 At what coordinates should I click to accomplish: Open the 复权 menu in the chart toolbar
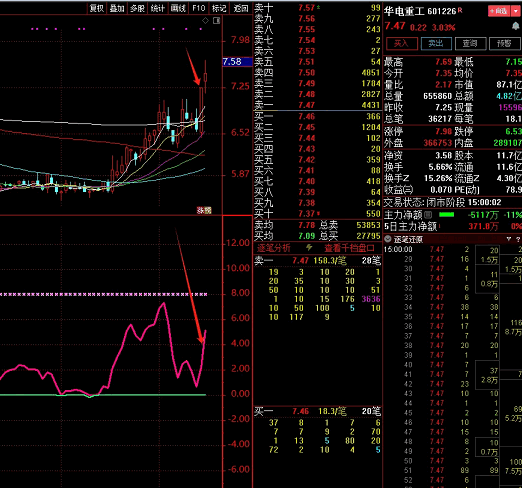(x=97, y=8)
